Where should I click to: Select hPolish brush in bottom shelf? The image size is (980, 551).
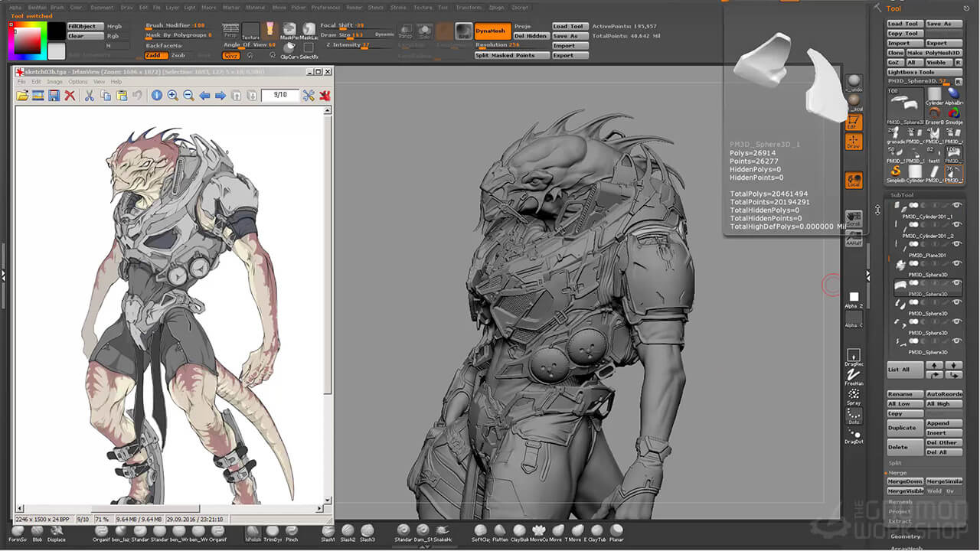point(253,533)
